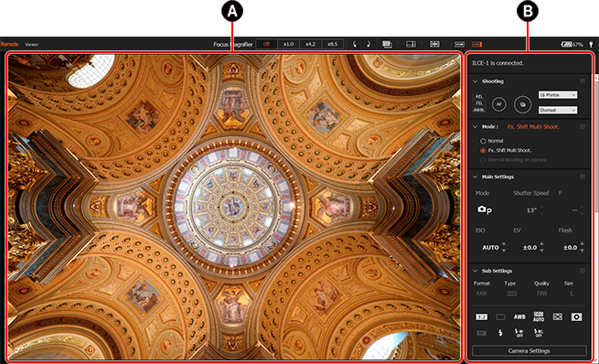Decrease the Flash compensation value
This screenshot has height=364, width=599.
point(582,251)
